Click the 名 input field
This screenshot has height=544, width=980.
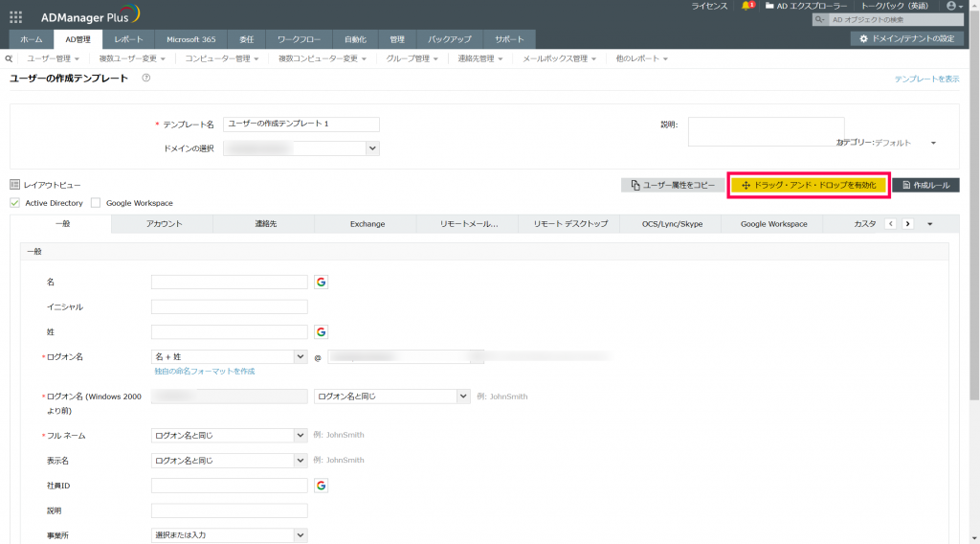[x=230, y=282]
